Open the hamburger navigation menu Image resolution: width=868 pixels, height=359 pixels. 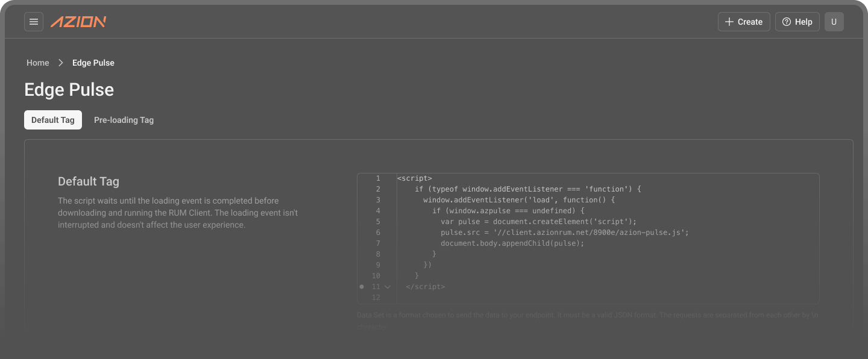[x=34, y=22]
